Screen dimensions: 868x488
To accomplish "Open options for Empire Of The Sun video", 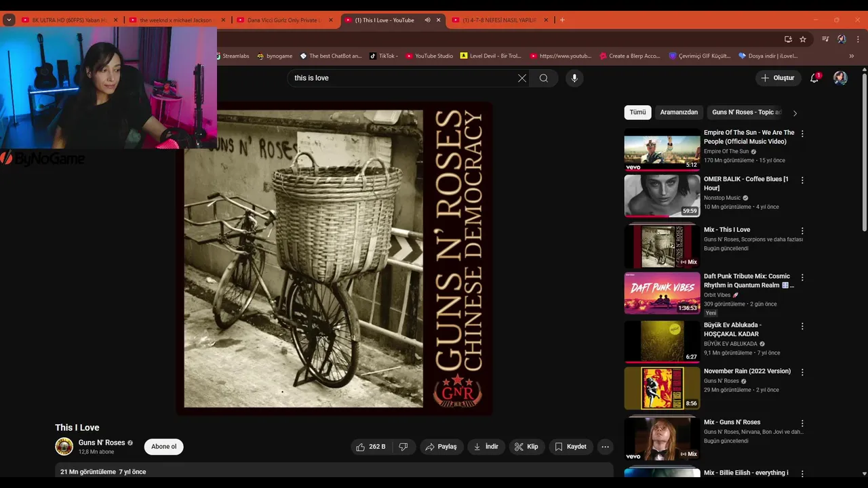I will click(802, 134).
